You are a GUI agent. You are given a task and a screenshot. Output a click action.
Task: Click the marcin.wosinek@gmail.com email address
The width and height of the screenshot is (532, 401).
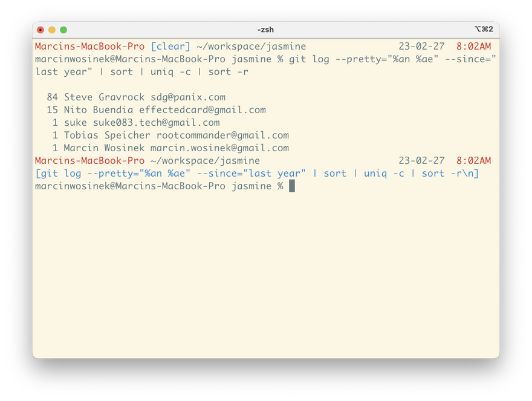click(x=219, y=148)
